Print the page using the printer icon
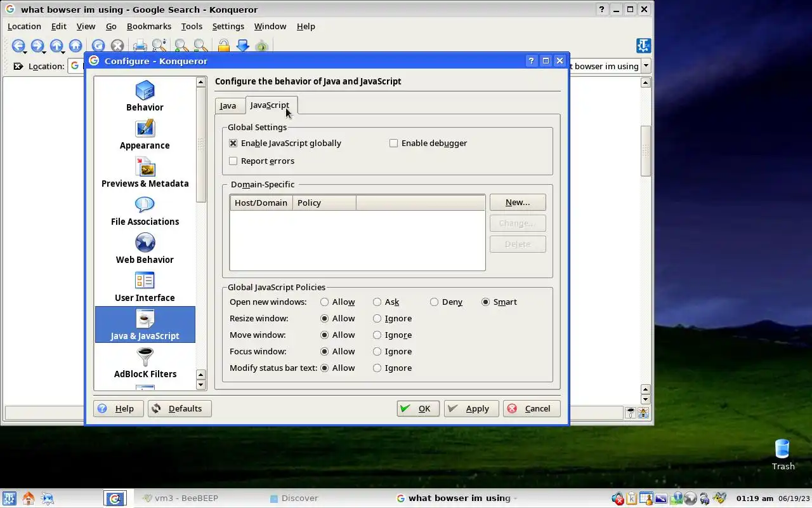The width and height of the screenshot is (812, 508). tap(140, 46)
